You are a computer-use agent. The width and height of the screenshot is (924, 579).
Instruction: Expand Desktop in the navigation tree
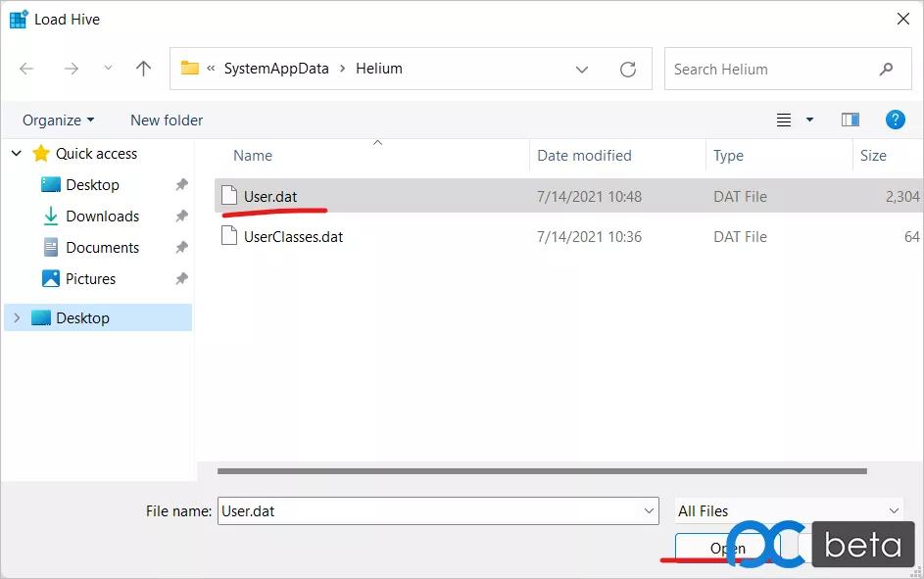16,317
